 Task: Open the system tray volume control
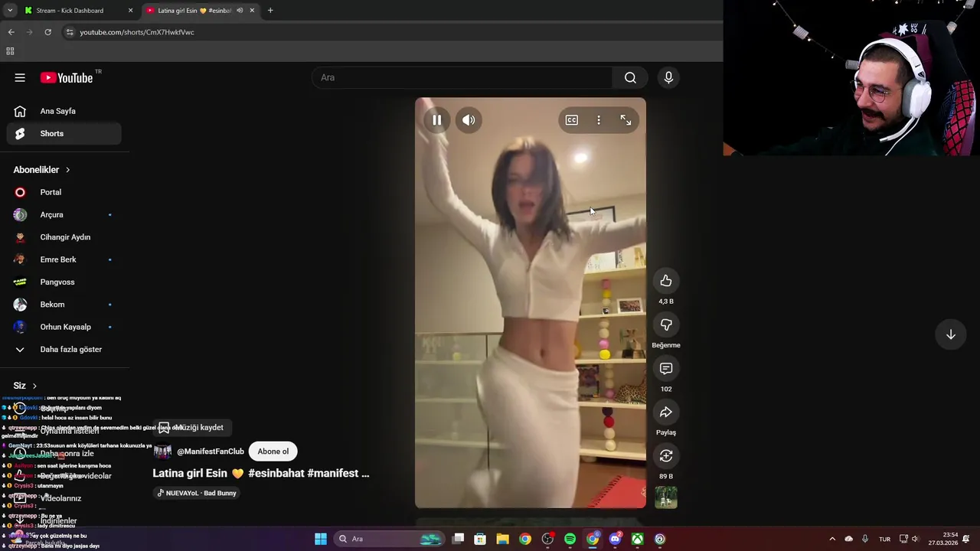pos(915,539)
